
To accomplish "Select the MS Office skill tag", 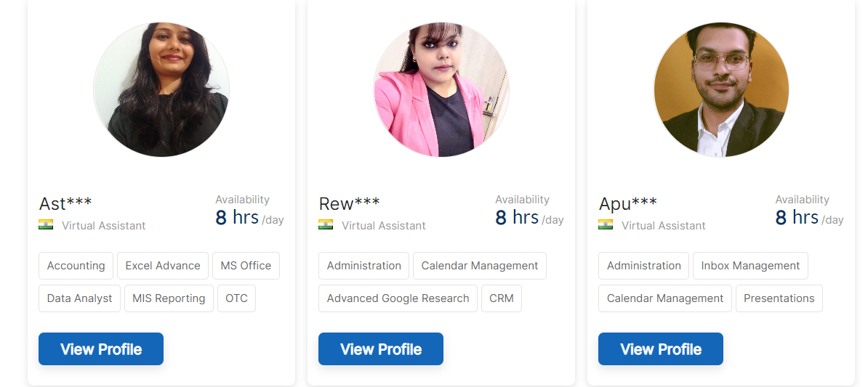I will (x=246, y=266).
